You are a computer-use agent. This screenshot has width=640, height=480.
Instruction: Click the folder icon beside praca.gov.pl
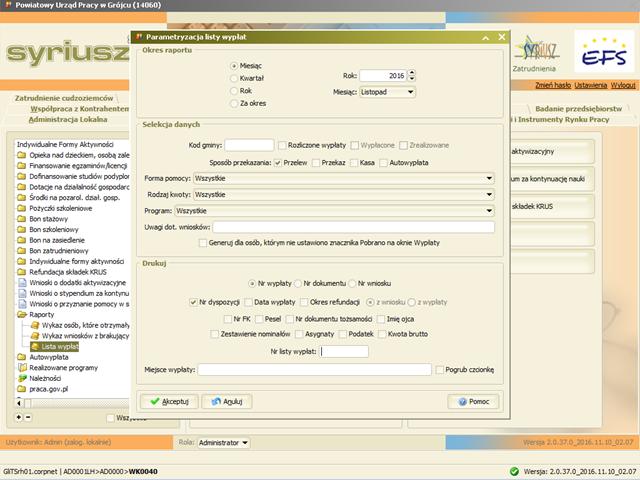[22, 389]
